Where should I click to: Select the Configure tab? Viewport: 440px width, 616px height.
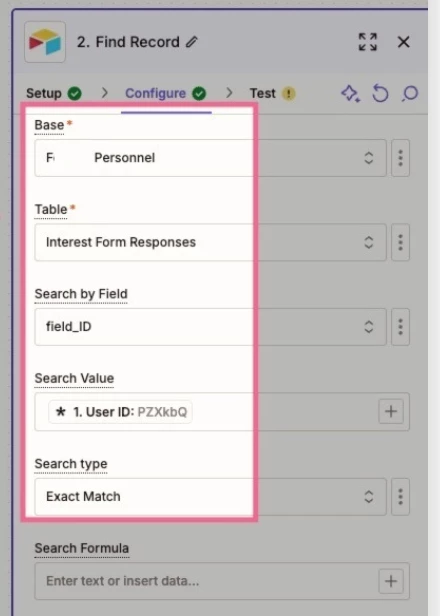[165, 94]
